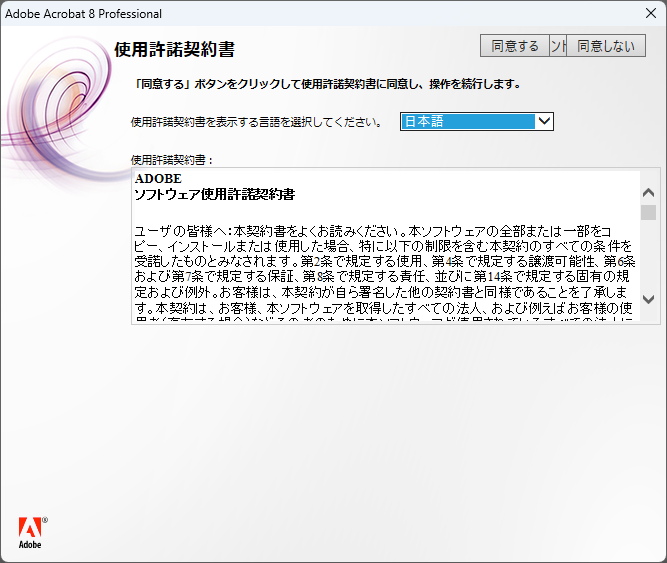Click the ADOBE title in license text

click(158, 179)
